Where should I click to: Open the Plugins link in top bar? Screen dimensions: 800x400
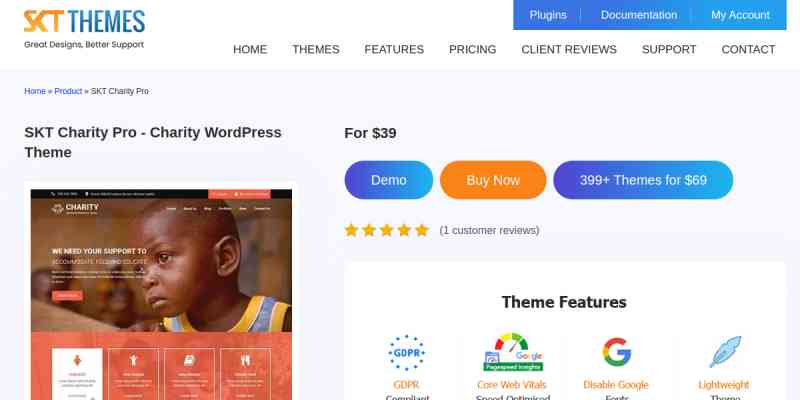pyautogui.click(x=548, y=15)
